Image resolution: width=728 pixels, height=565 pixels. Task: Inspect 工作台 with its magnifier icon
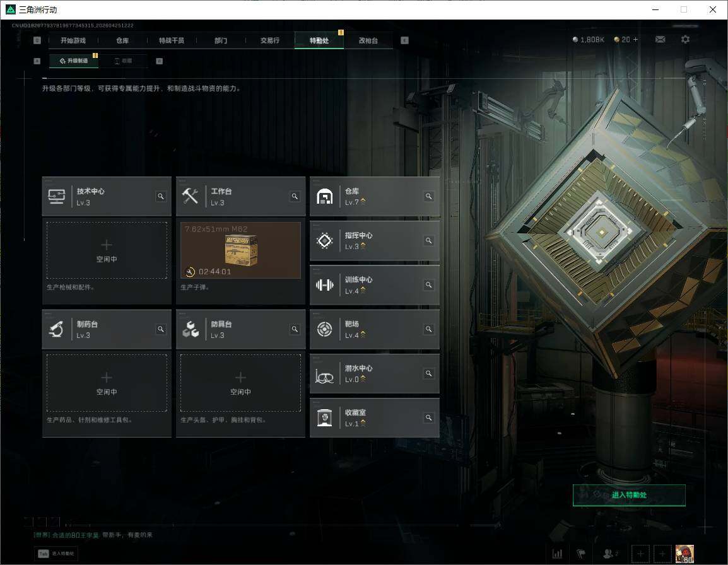(x=295, y=196)
